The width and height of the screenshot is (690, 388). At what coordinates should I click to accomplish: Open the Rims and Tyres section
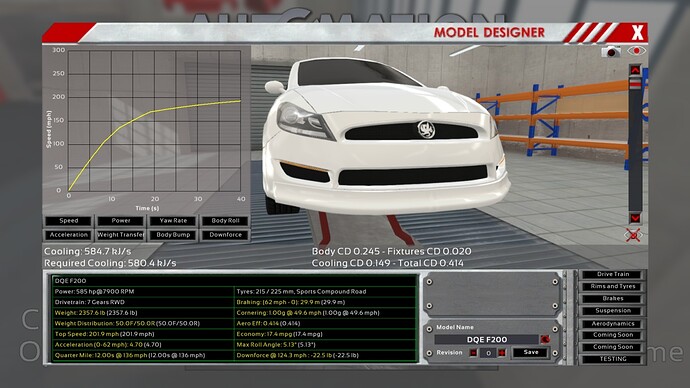(x=613, y=286)
